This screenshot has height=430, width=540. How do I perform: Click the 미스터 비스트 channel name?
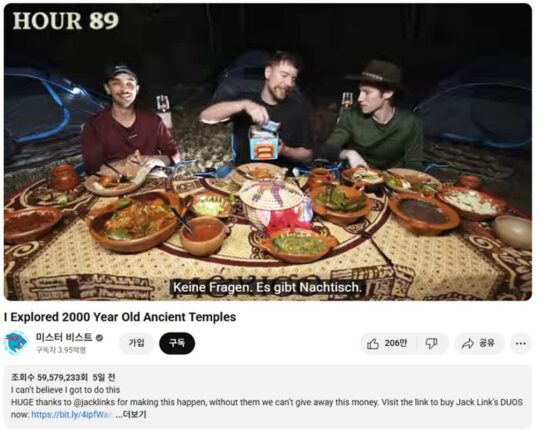point(64,338)
